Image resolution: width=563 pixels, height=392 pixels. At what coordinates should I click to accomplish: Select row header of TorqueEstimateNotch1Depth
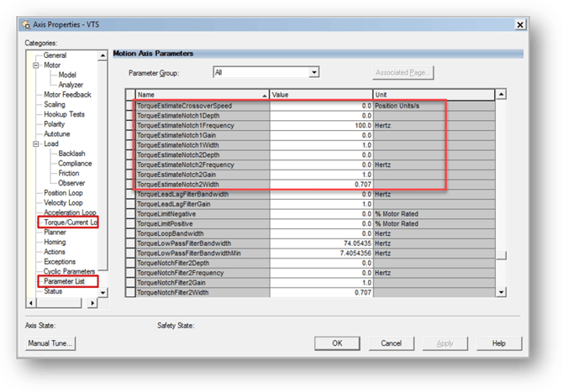(130, 116)
